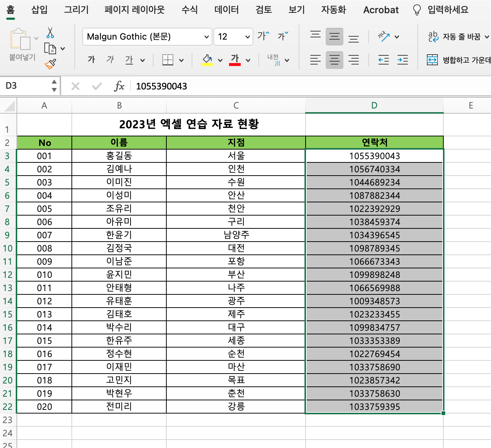Click the phonetic guide 내천 icon
491x448 pixels.
point(273,60)
